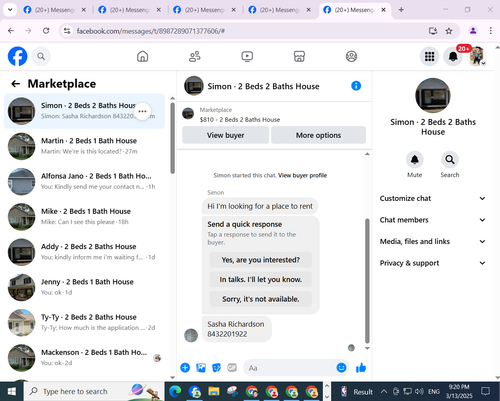500x401 pixels.
Task: Open Alfonsa Jano conversation
Action: pos(84,181)
